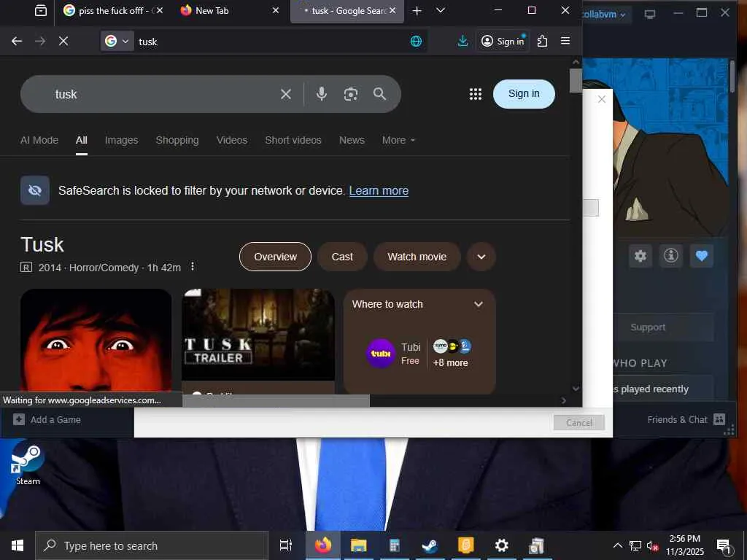The image size is (747, 560).
Task: Open Firefox extensions puzzle icon
Action: tap(542, 41)
